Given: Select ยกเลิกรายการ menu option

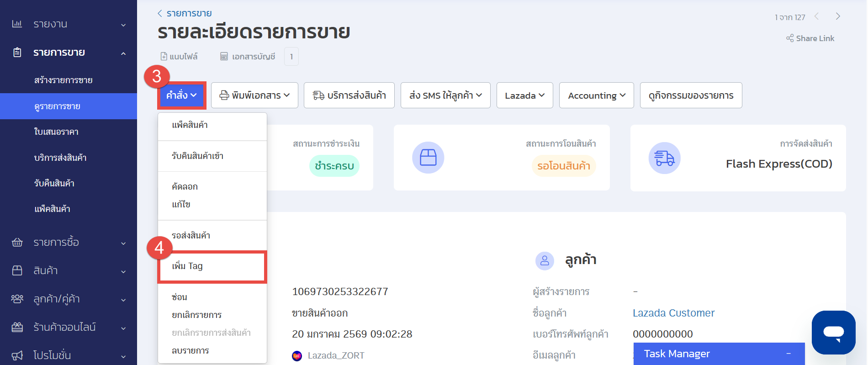Looking at the screenshot, I should click(x=196, y=315).
